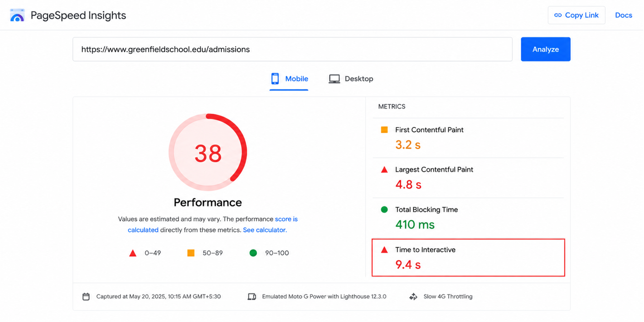Click the red triangle legend icon for 0–49
This screenshot has height=322, width=644.
pos(133,253)
